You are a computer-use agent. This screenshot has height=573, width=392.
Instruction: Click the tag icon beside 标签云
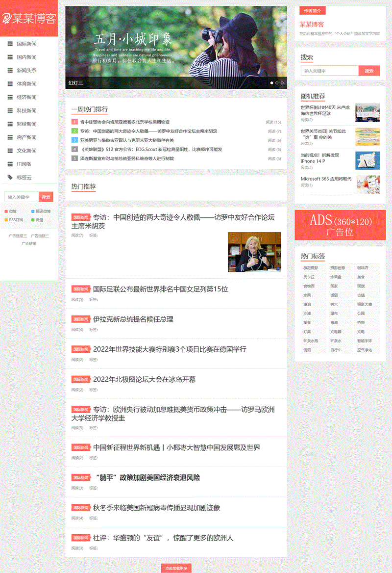coord(10,177)
